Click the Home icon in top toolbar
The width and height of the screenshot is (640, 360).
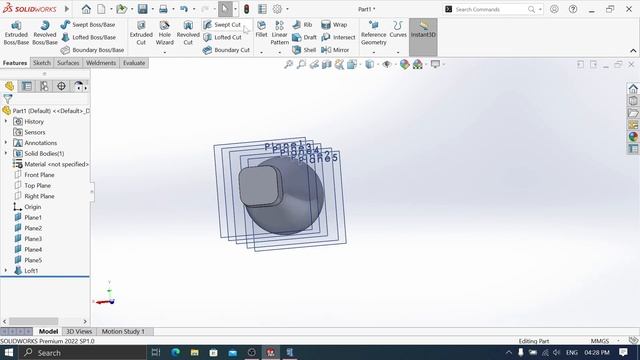[86, 9]
